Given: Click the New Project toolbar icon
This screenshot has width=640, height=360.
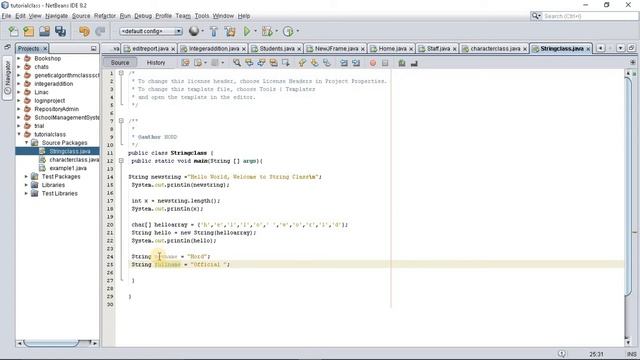Looking at the screenshot, I should [29, 31].
